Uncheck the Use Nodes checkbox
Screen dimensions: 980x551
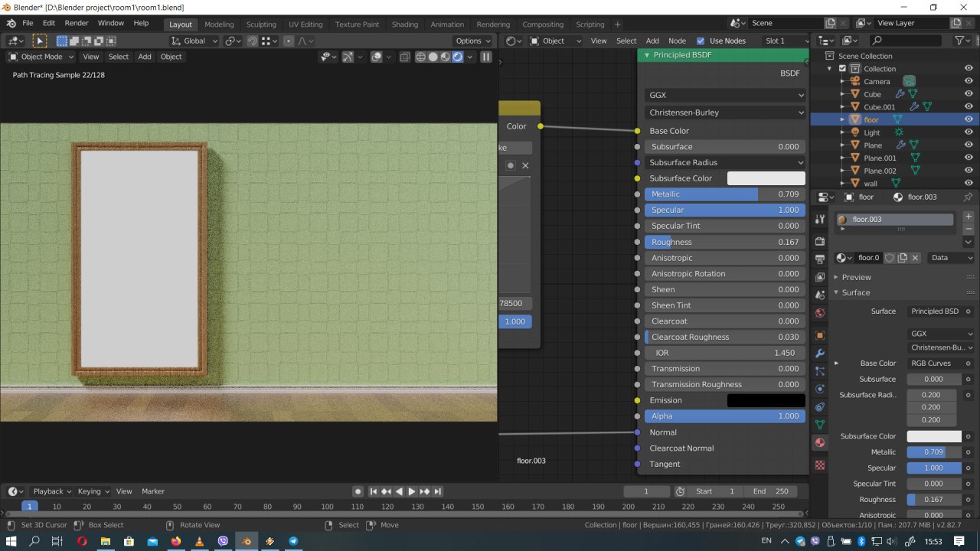(701, 41)
